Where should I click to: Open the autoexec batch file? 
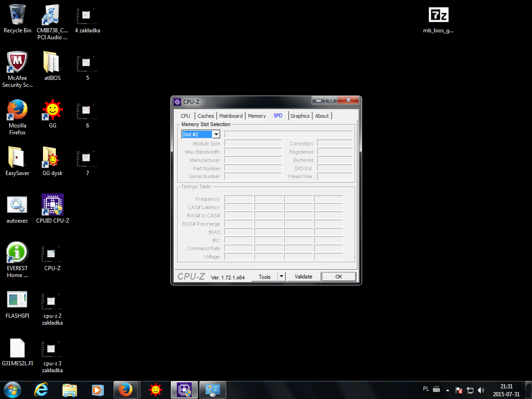(17, 209)
